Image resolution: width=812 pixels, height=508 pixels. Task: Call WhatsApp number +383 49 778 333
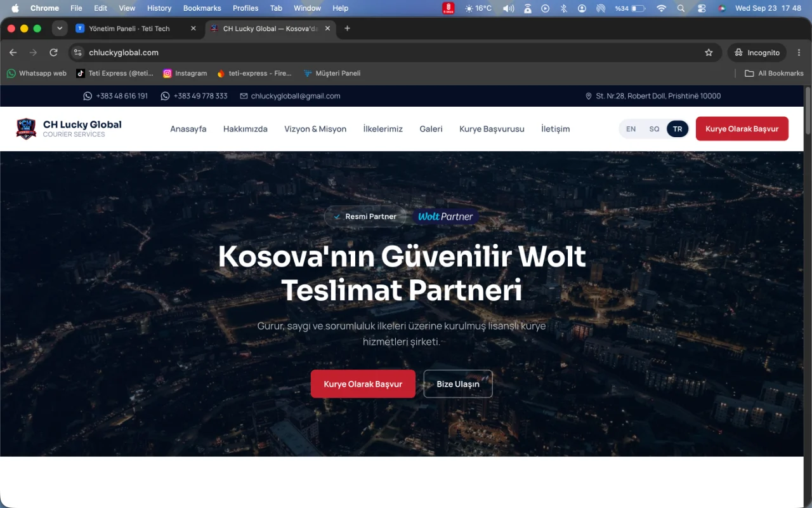click(x=194, y=96)
